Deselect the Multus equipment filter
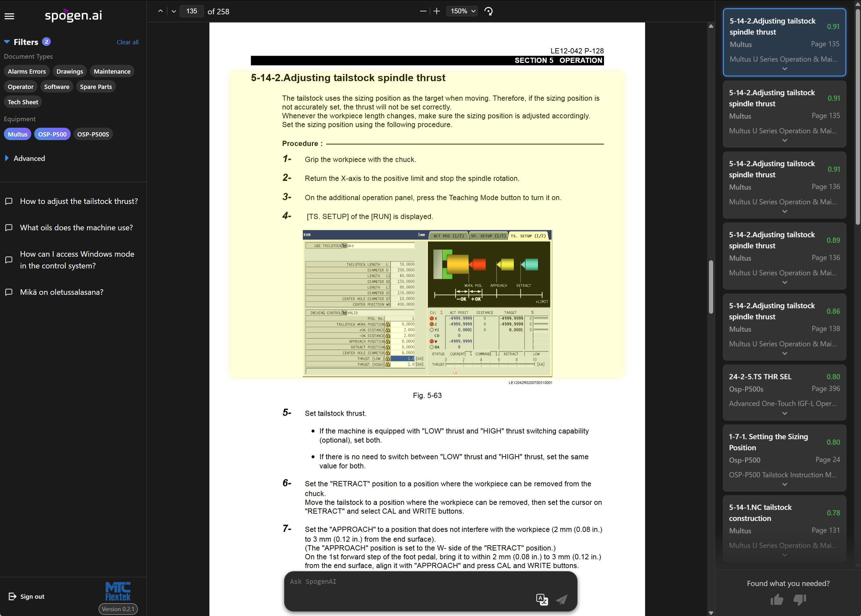The height and width of the screenshot is (616, 861). click(18, 134)
